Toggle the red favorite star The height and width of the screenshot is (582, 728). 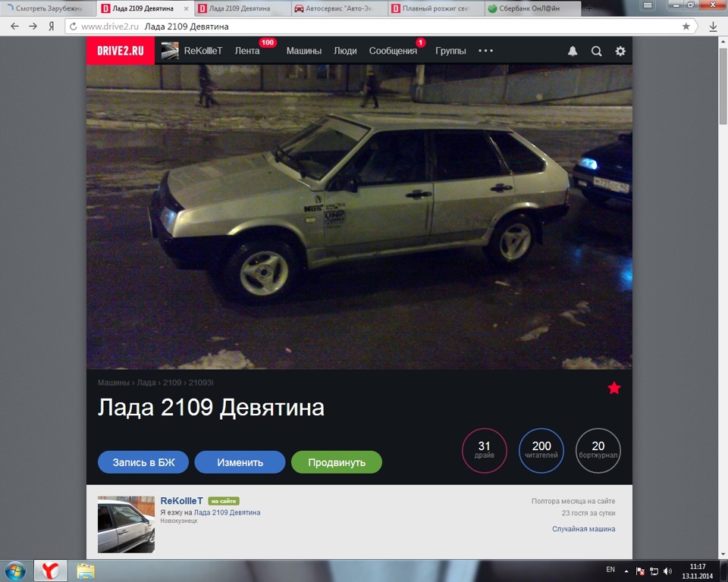click(x=614, y=387)
